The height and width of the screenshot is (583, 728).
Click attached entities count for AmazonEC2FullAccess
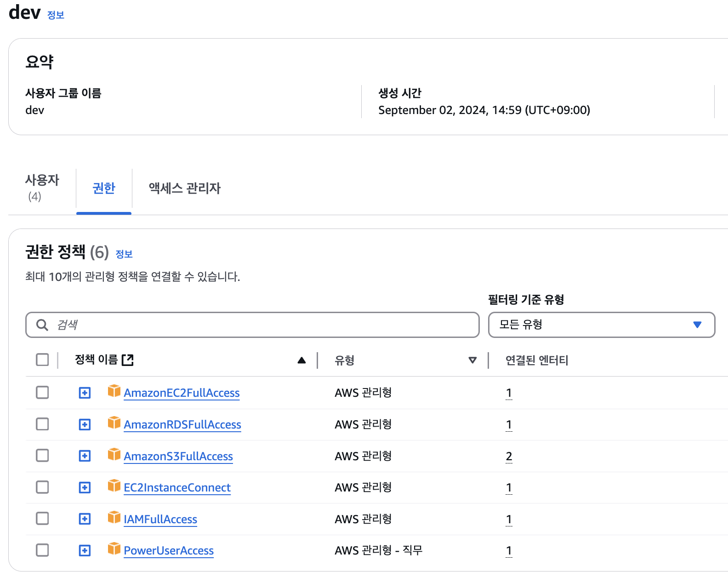point(509,393)
